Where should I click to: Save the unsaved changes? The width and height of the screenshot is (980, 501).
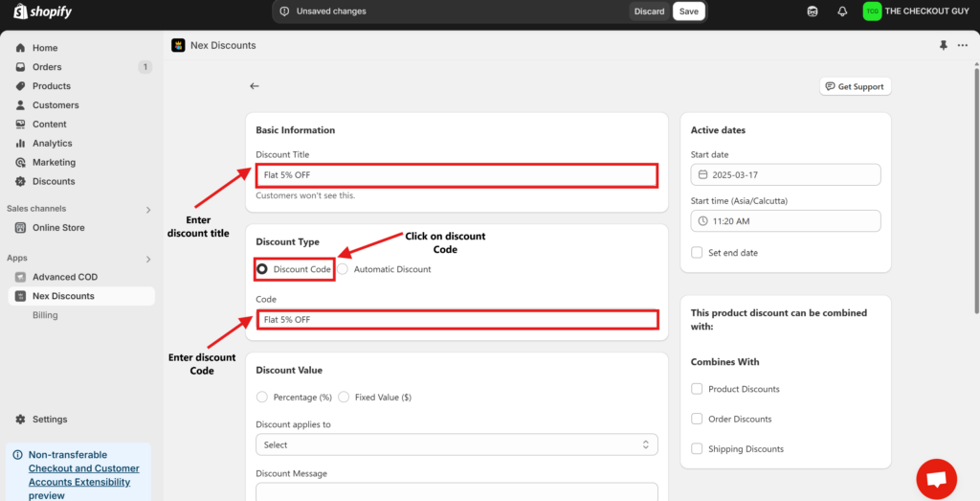[689, 11]
